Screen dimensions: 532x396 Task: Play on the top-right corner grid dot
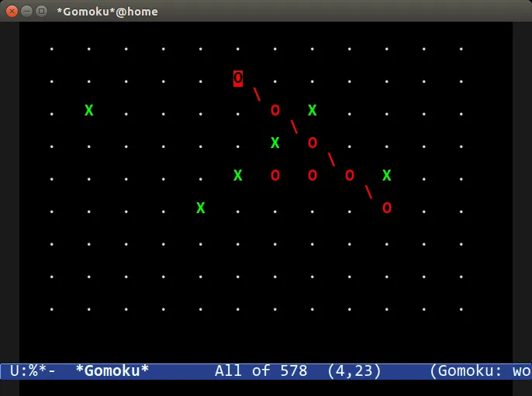click(x=461, y=49)
